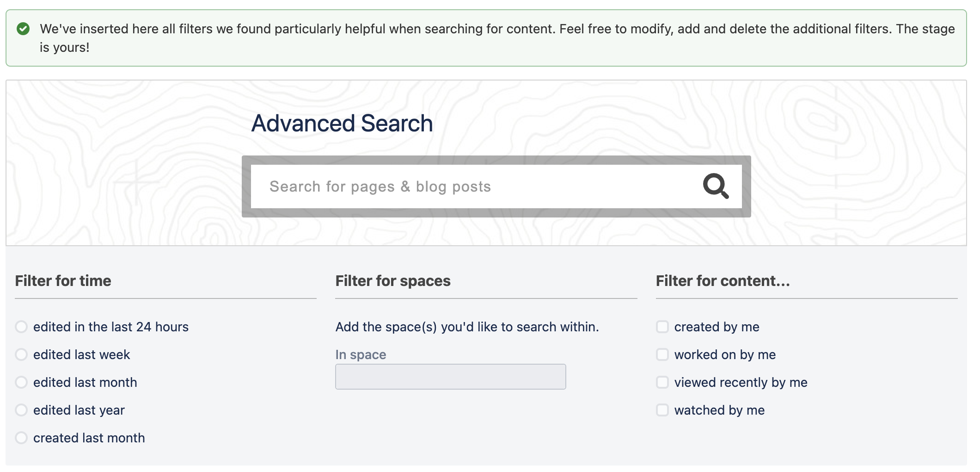Click the green success checkmark icon
980x472 pixels.
(23, 29)
